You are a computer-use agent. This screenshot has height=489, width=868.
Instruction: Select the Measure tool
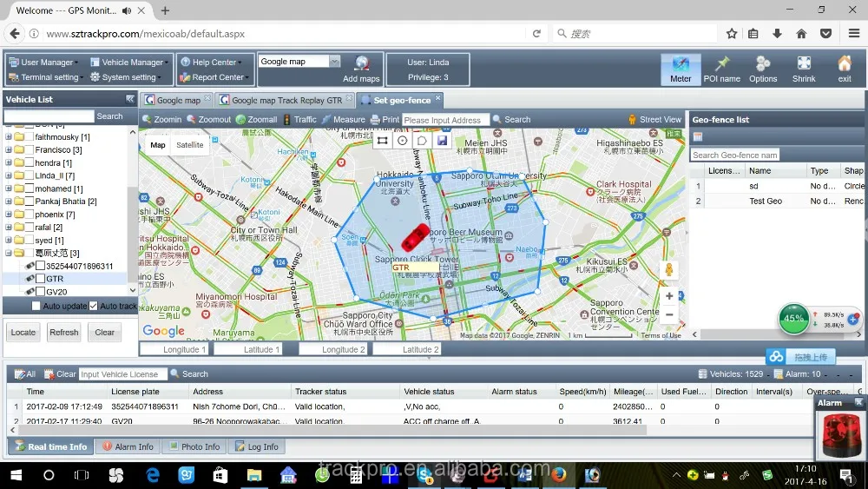click(343, 120)
